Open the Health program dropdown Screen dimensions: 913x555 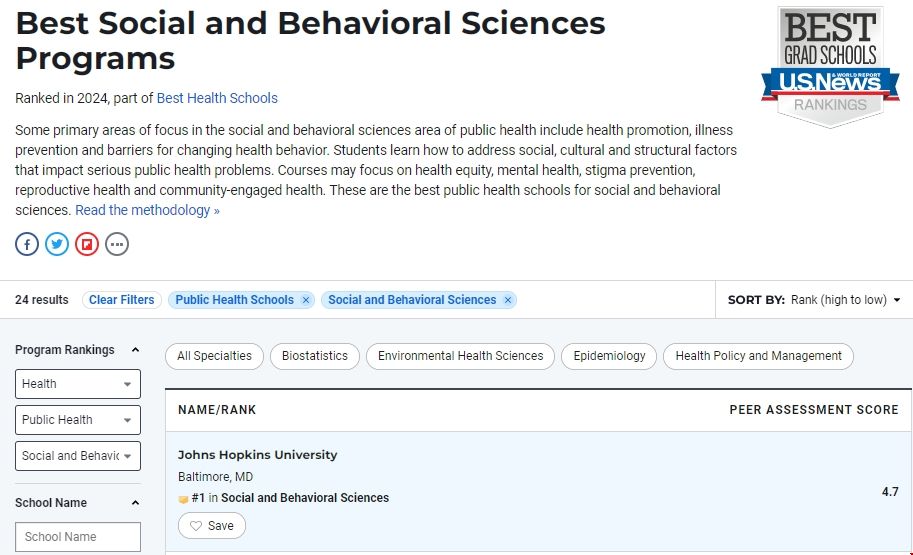pos(78,384)
